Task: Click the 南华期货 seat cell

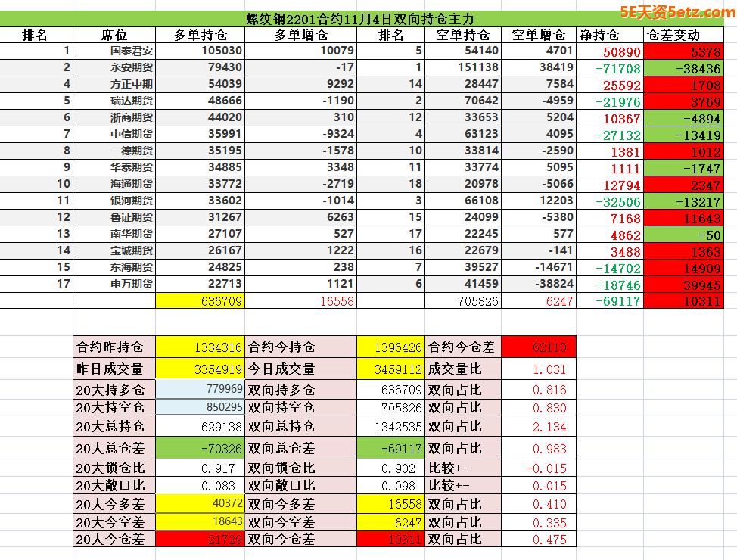Action: pos(114,234)
